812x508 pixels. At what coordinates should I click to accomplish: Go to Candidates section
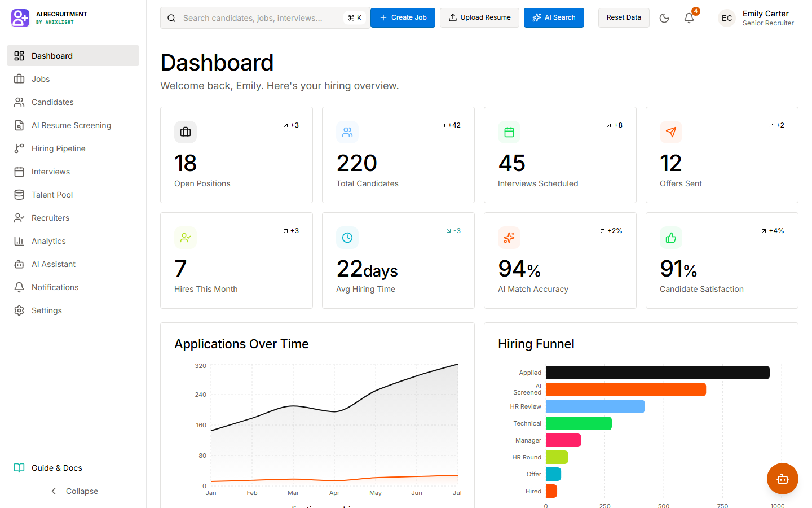click(73, 102)
